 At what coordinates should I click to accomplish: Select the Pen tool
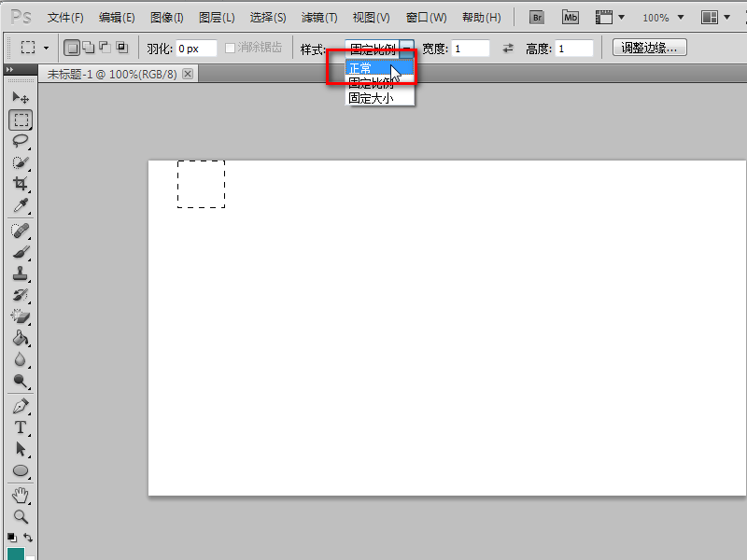20,407
